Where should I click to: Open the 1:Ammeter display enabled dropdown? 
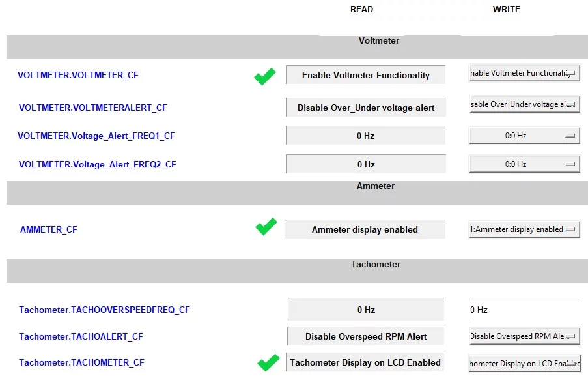pos(524,229)
